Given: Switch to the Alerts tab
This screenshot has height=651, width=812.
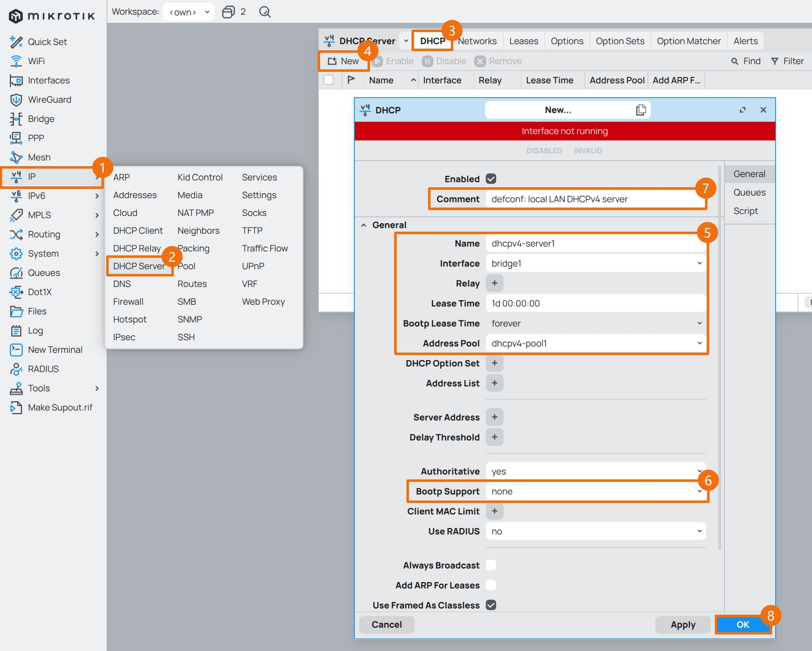Looking at the screenshot, I should click(746, 41).
